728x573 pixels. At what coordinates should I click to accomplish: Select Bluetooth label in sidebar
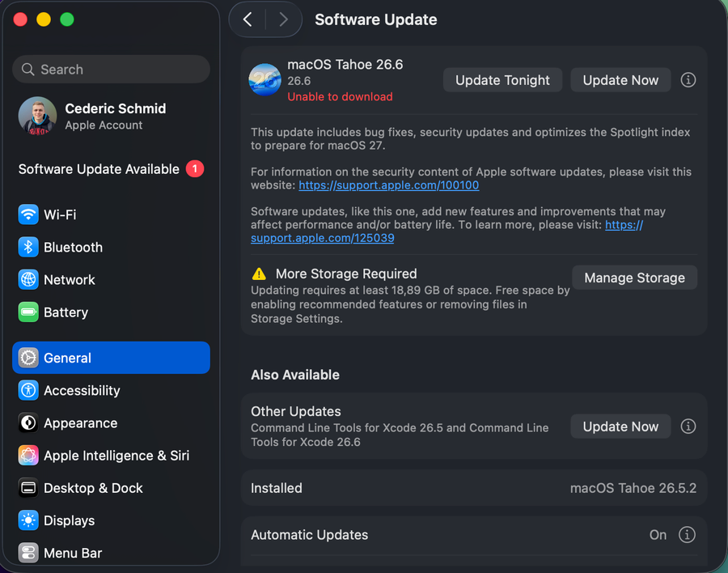(73, 247)
